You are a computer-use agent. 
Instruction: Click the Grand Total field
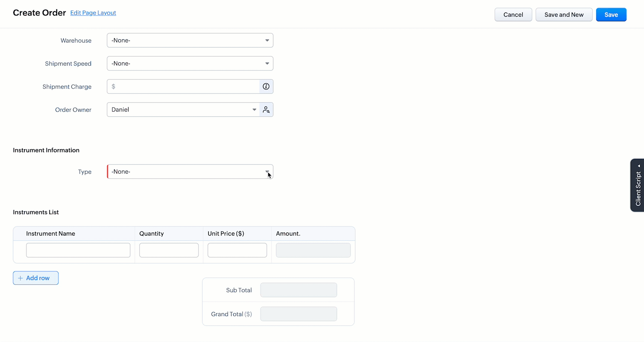(x=299, y=314)
